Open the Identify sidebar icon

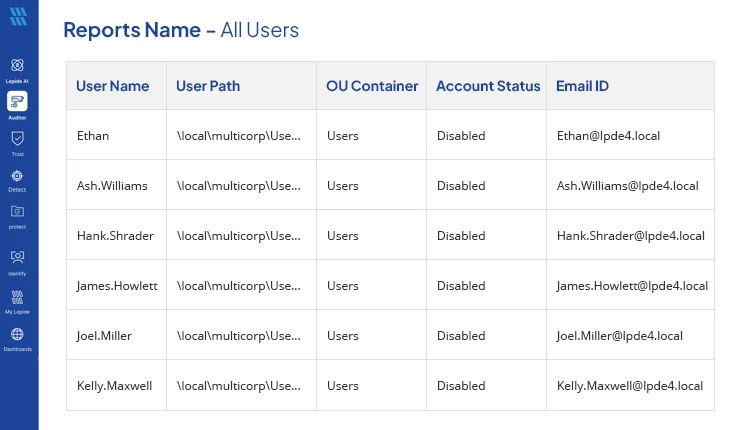(17, 257)
